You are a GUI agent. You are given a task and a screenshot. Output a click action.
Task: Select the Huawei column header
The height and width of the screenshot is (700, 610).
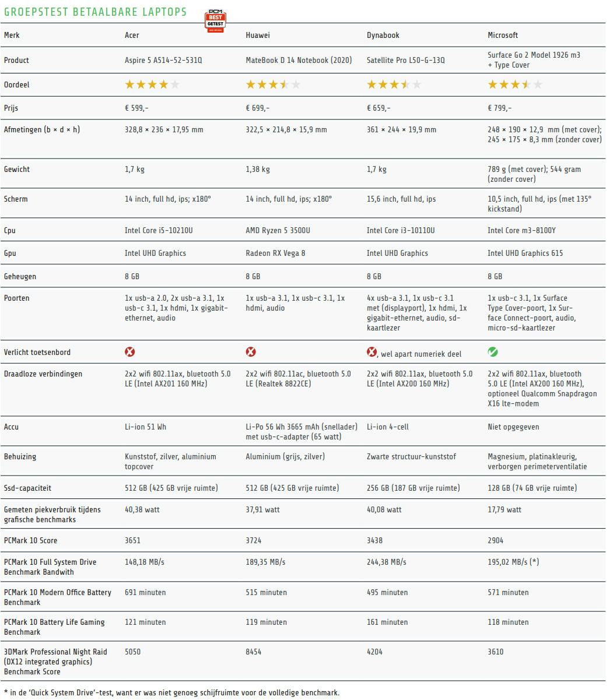click(x=257, y=36)
